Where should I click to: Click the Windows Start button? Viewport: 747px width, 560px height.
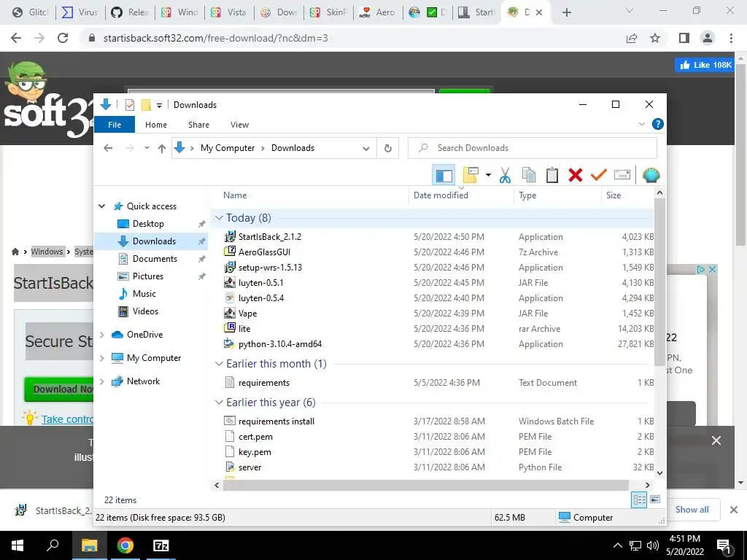[x=18, y=545]
